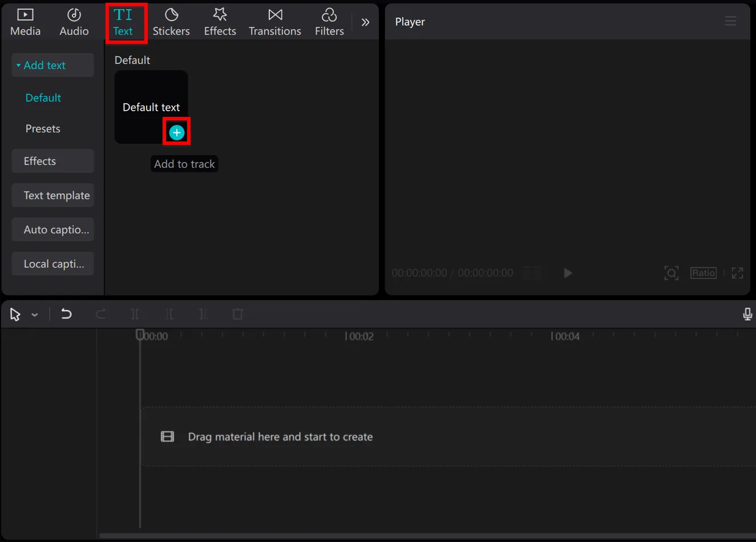The image size is (756, 542).
Task: Select Presets under Add text
Action: click(x=43, y=128)
